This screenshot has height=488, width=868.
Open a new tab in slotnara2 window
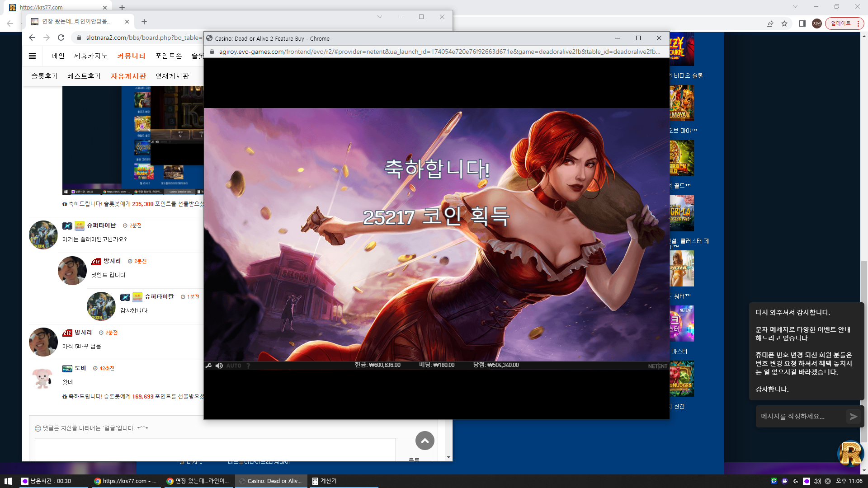coord(144,22)
